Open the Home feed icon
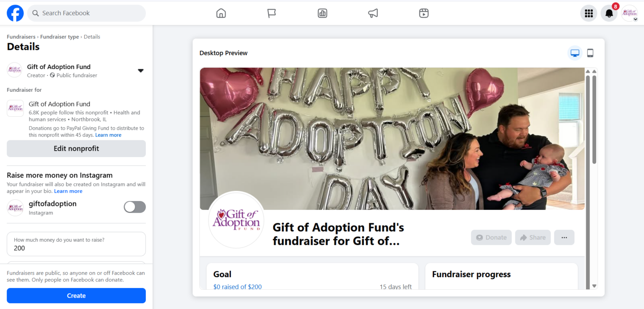 (221, 13)
